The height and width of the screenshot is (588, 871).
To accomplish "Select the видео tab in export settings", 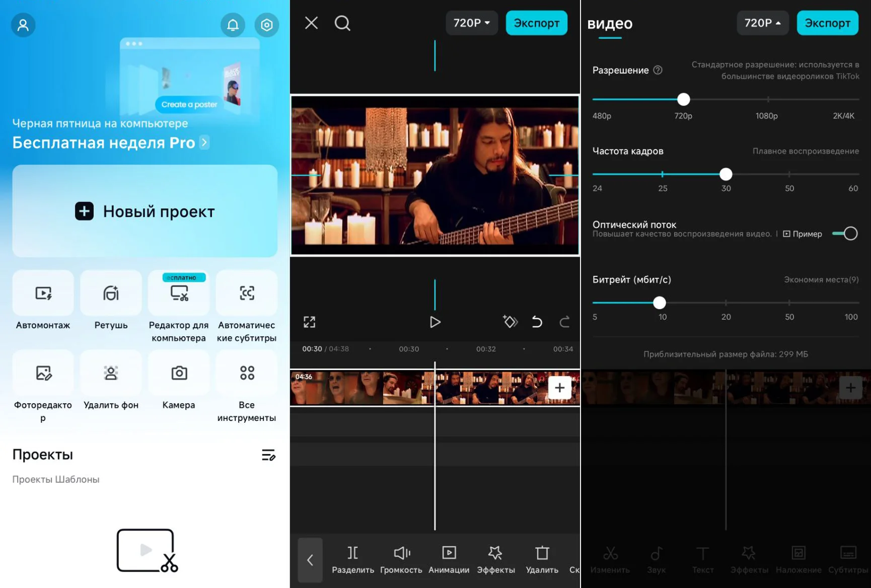I will [x=610, y=24].
